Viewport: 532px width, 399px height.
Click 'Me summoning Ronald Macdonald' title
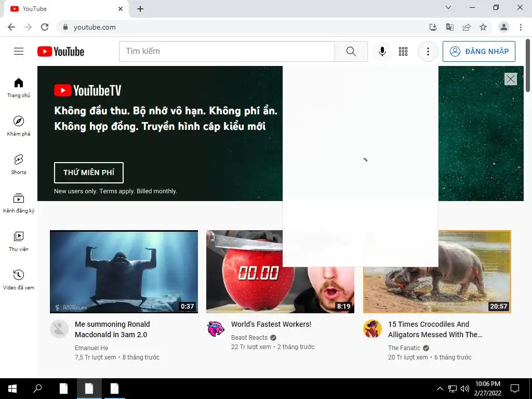(112, 329)
